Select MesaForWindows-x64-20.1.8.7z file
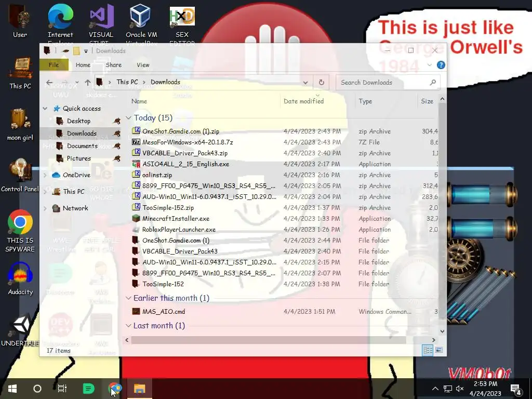 tap(187, 142)
